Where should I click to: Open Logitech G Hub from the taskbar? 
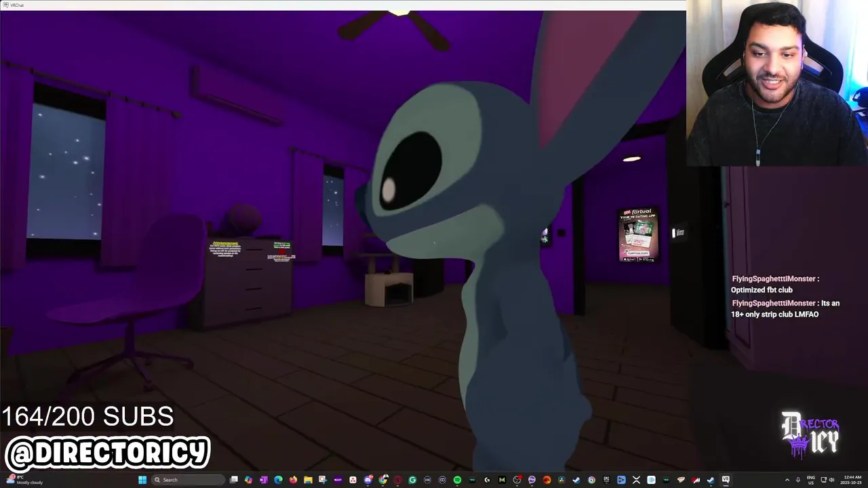(x=487, y=480)
